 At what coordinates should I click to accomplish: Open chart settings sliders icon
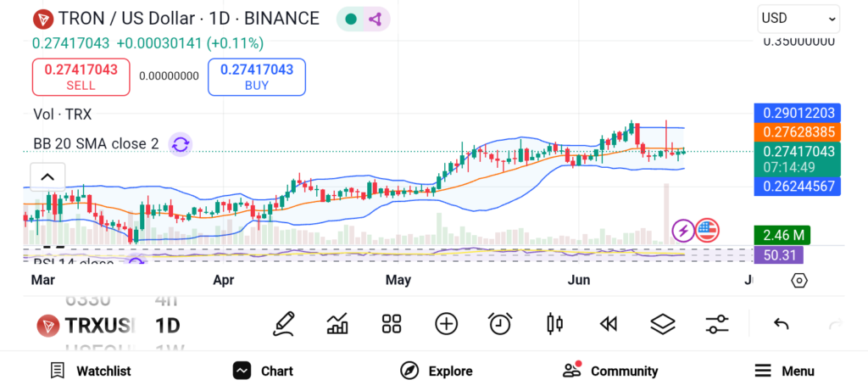coord(717,324)
